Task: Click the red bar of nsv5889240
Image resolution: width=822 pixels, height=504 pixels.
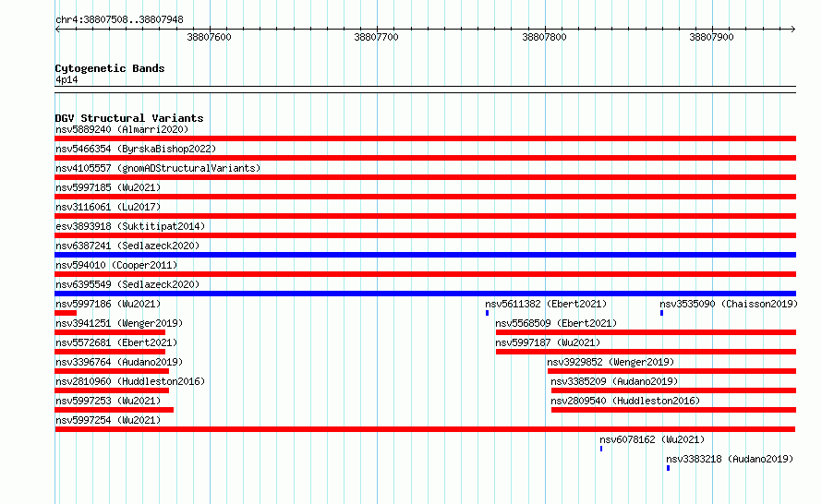Action: 425,138
